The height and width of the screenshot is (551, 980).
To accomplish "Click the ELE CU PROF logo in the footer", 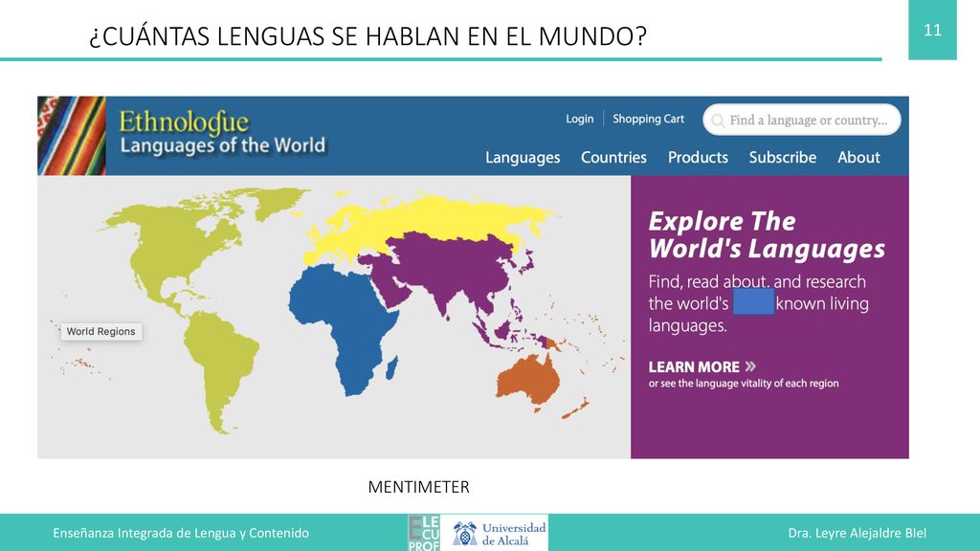I will tap(424, 533).
